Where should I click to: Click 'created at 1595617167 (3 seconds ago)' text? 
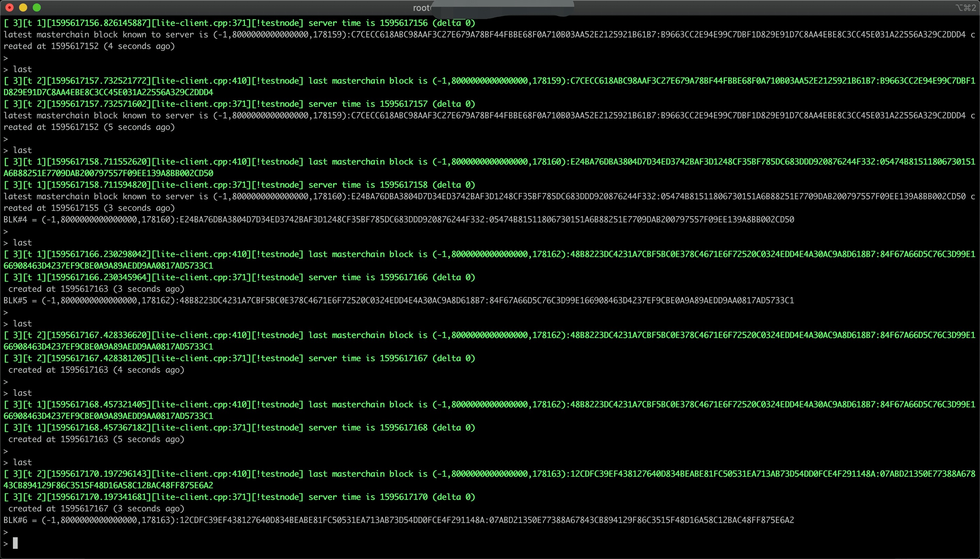click(96, 508)
